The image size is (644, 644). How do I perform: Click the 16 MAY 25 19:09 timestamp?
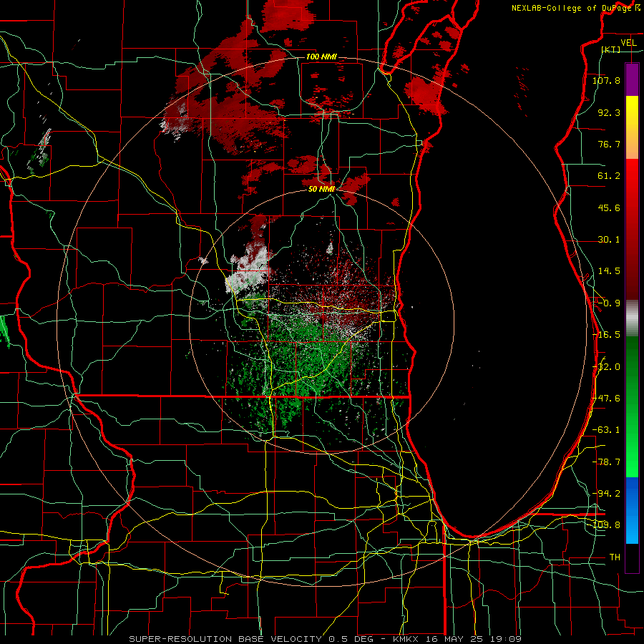(472, 639)
